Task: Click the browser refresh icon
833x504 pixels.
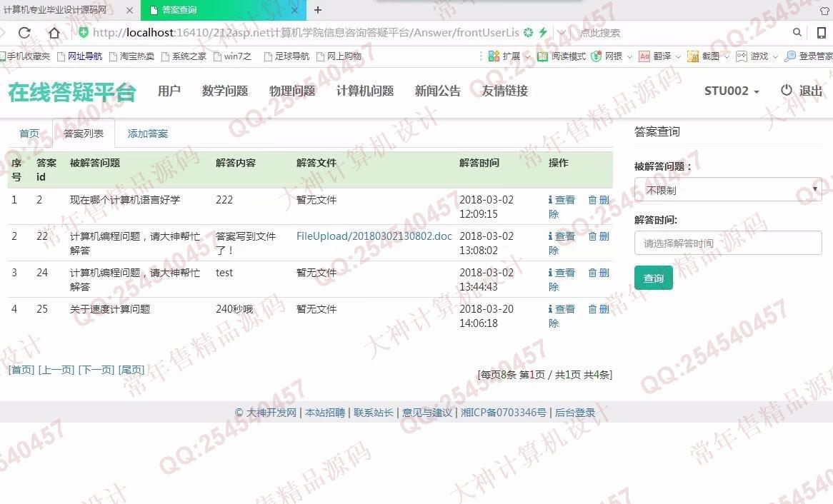Action: click(24, 33)
